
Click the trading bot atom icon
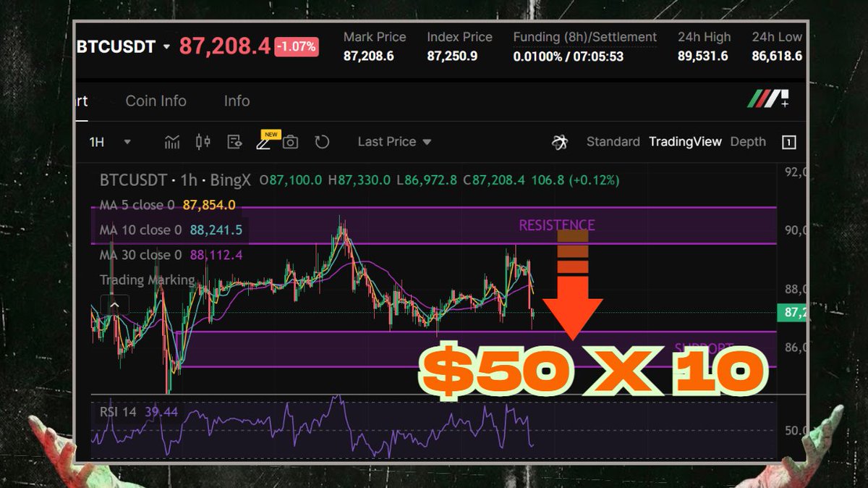[x=558, y=142]
